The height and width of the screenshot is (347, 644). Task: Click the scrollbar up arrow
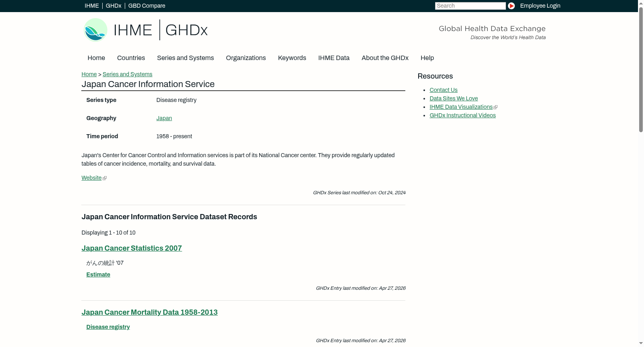point(641,3)
